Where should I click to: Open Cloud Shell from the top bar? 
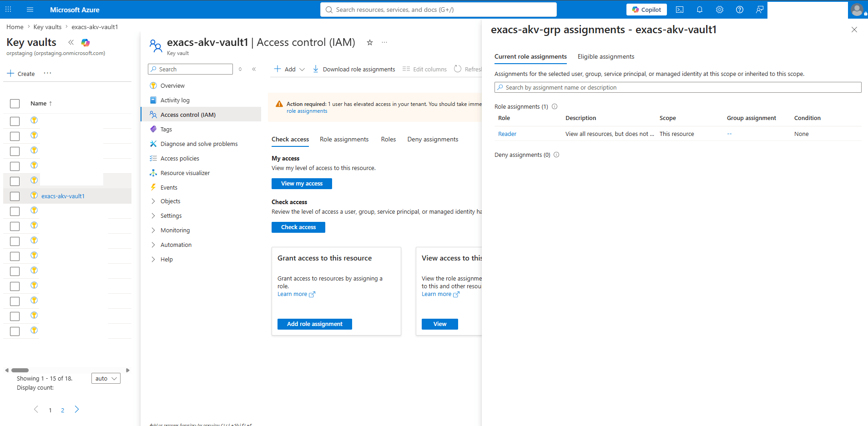680,10
